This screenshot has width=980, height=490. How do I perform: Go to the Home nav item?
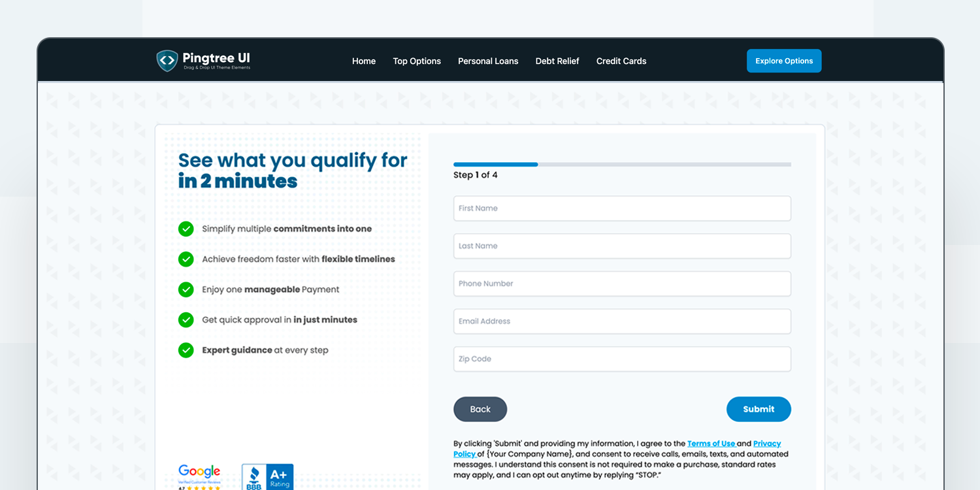click(x=363, y=61)
